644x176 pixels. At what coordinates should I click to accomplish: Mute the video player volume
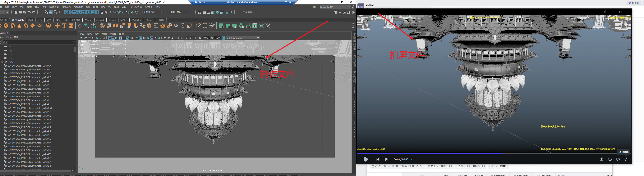click(618, 159)
